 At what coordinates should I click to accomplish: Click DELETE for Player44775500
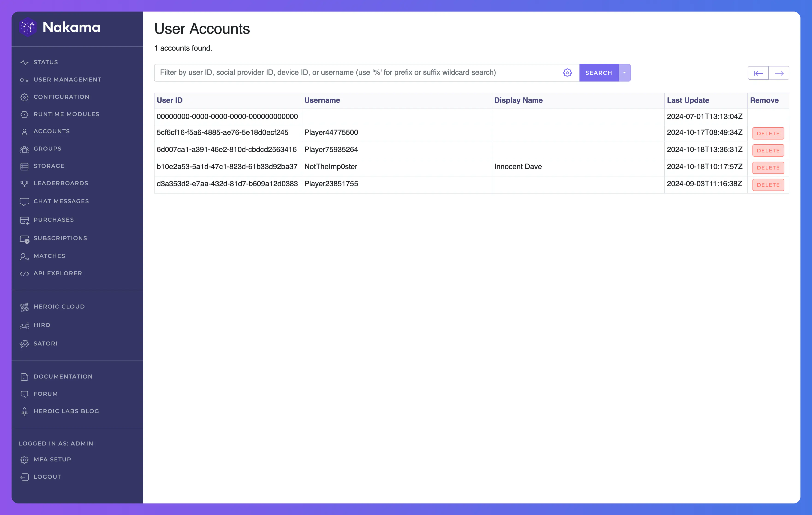768,133
